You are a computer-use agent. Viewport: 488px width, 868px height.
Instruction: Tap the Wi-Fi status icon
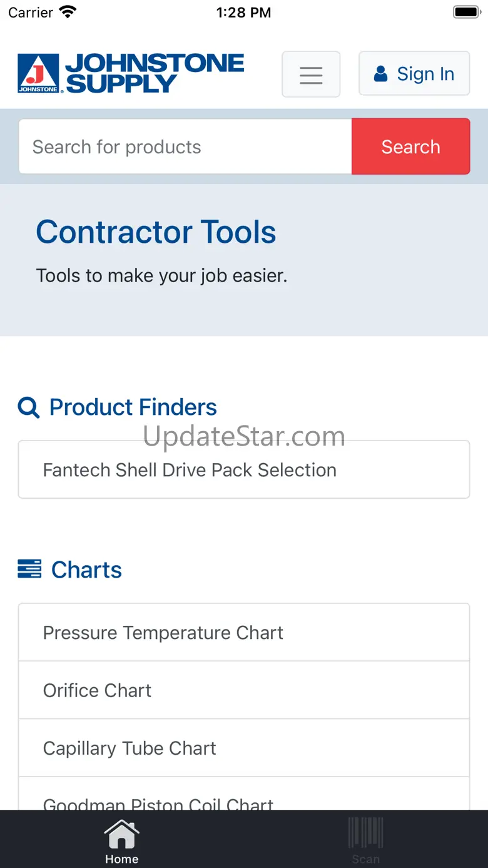(x=67, y=12)
